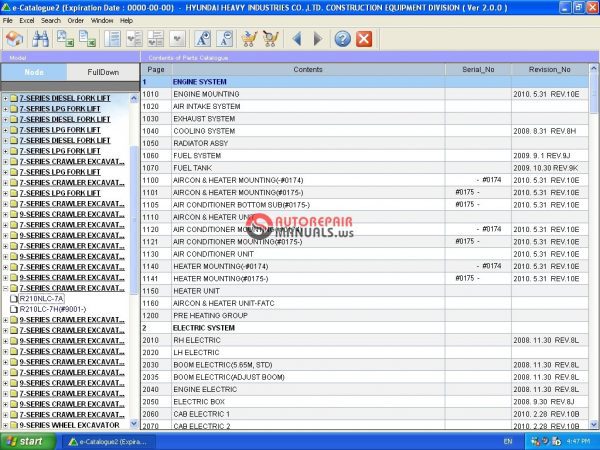
Task: Select the three-pane layout icon
Action: tap(156, 39)
